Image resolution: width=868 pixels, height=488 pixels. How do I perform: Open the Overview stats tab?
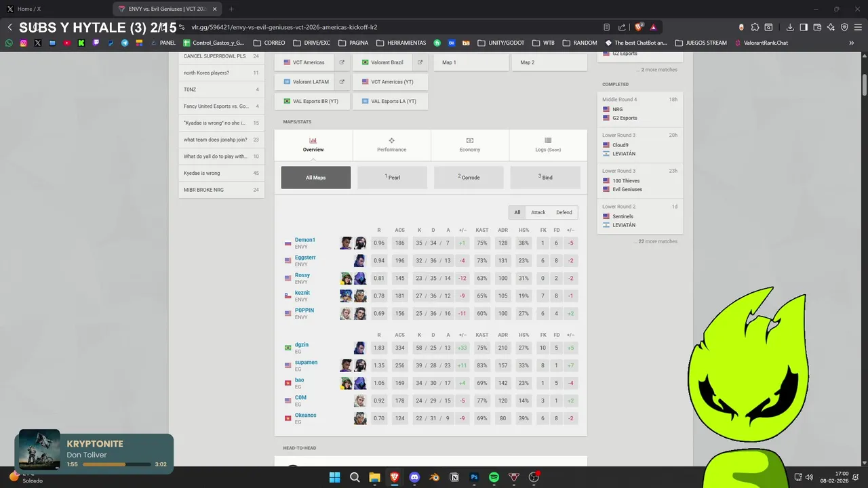pyautogui.click(x=313, y=145)
